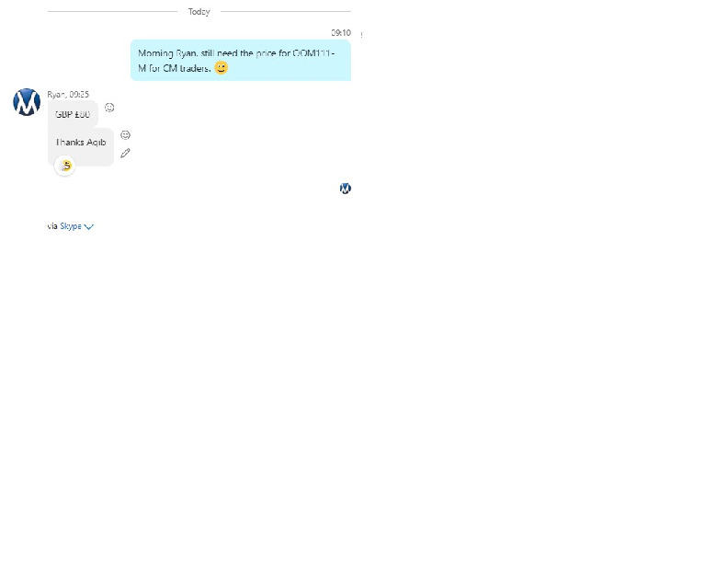Select the Morning Ryan message bubble
Image resolution: width=728 pixels, height=563 pixels.
[240, 60]
